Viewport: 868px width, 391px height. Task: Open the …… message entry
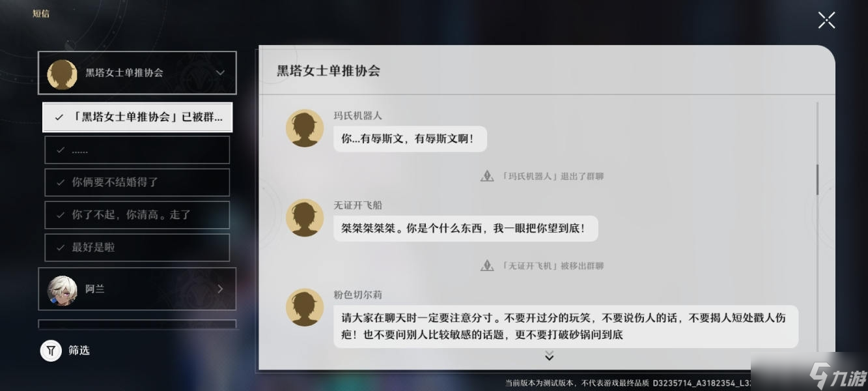(x=137, y=150)
